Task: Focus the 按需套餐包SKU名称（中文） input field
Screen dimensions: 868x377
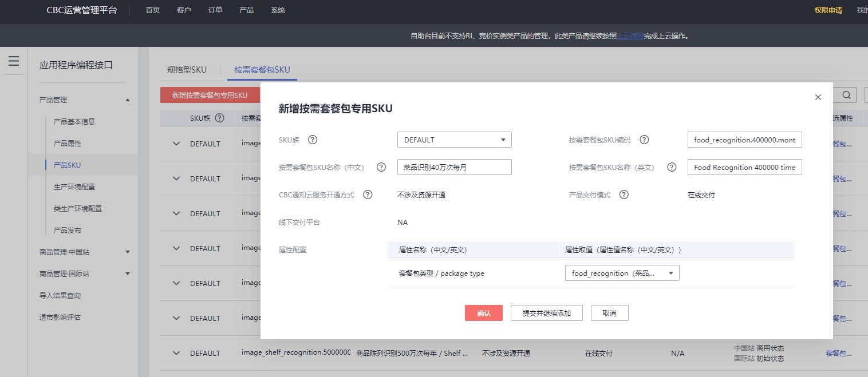Action: click(455, 167)
